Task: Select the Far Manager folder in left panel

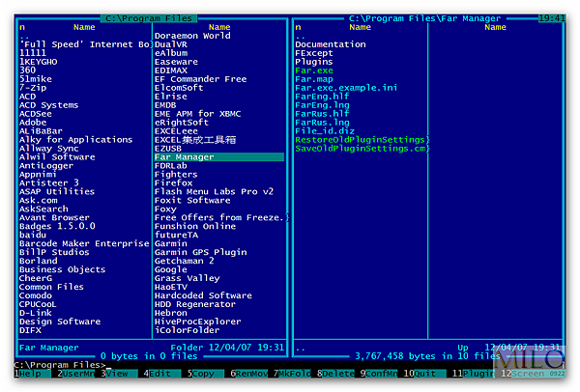Action: pos(219,157)
